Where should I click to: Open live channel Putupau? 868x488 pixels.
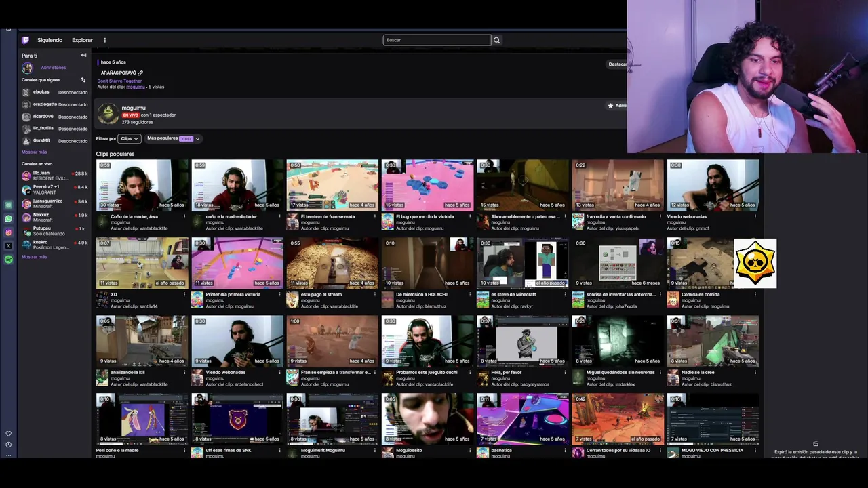54,231
